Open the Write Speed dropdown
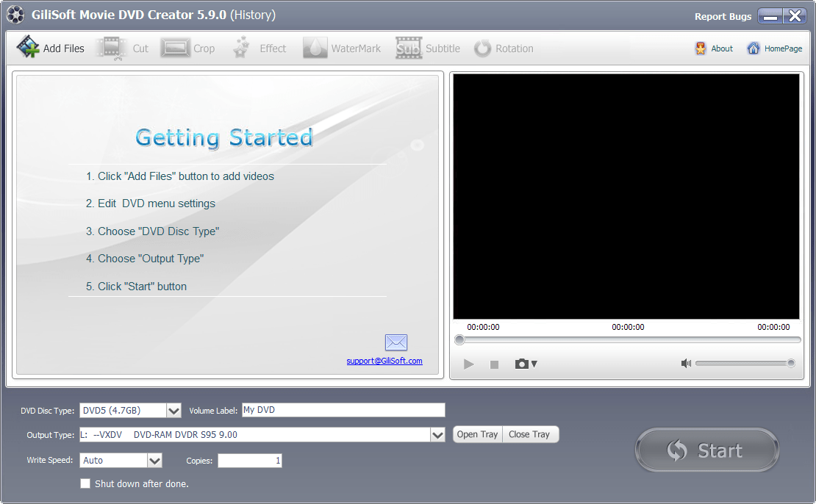 (154, 460)
